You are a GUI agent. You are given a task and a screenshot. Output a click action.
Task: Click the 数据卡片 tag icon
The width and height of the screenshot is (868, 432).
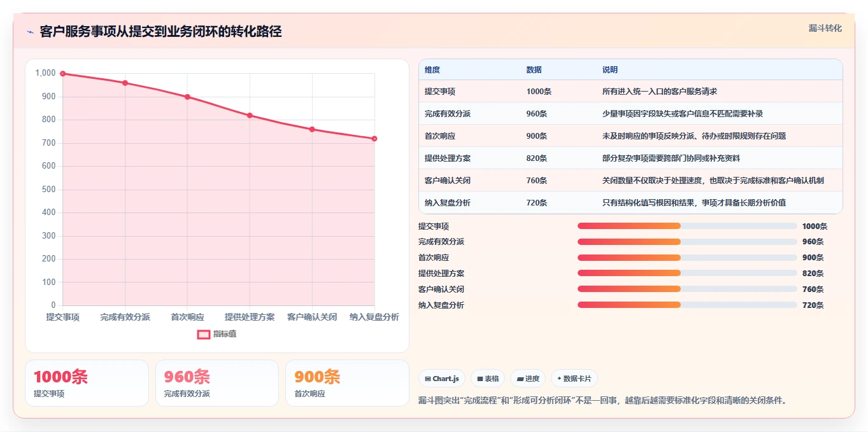(x=559, y=379)
